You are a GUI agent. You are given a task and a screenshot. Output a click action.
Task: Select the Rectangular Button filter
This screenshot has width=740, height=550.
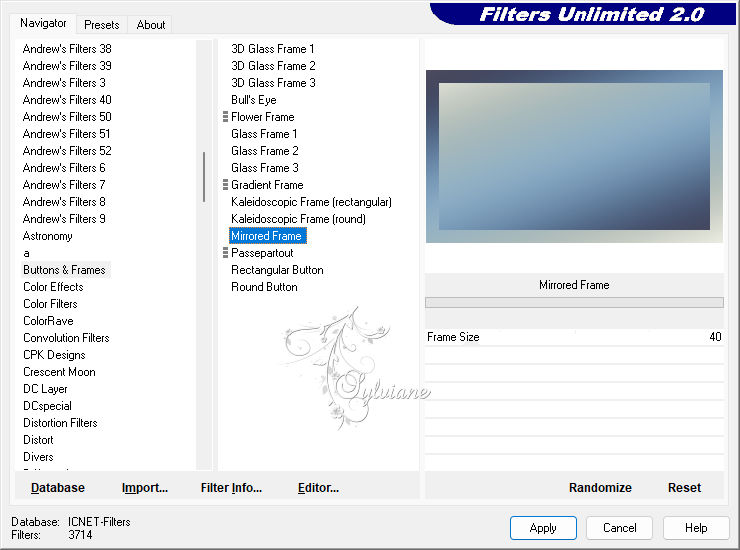(278, 270)
